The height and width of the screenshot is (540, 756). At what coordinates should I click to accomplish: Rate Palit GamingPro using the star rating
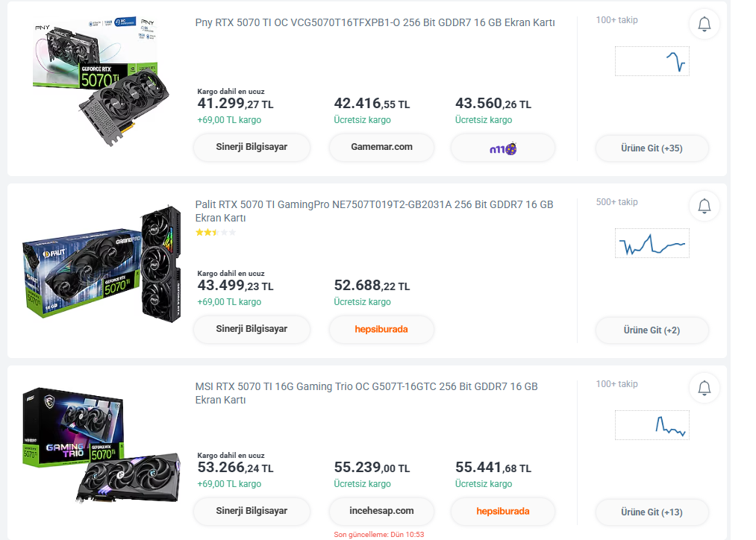[216, 233]
